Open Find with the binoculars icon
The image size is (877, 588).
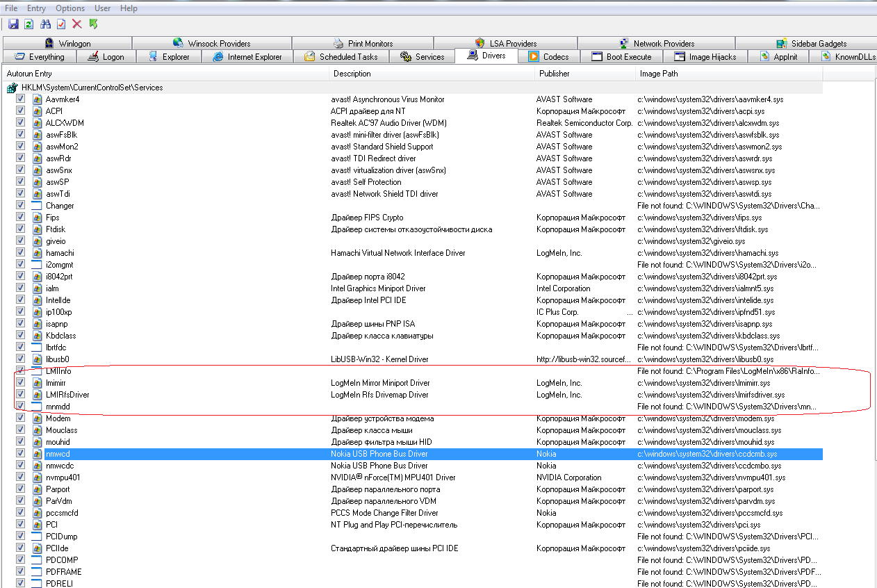click(x=45, y=24)
